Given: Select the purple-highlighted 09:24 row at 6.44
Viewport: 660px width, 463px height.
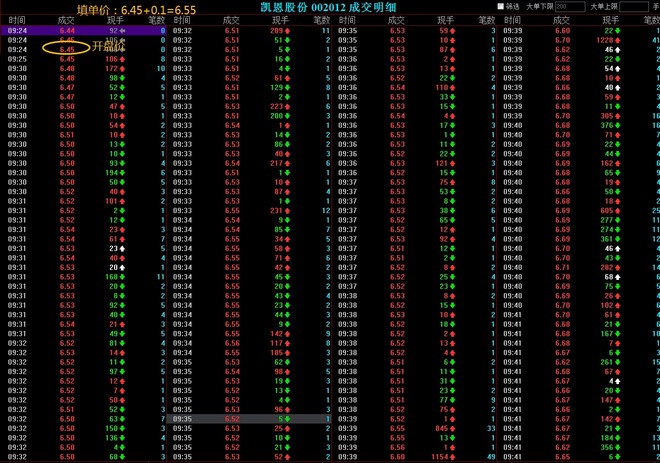Looking at the screenshot, I should click(83, 31).
